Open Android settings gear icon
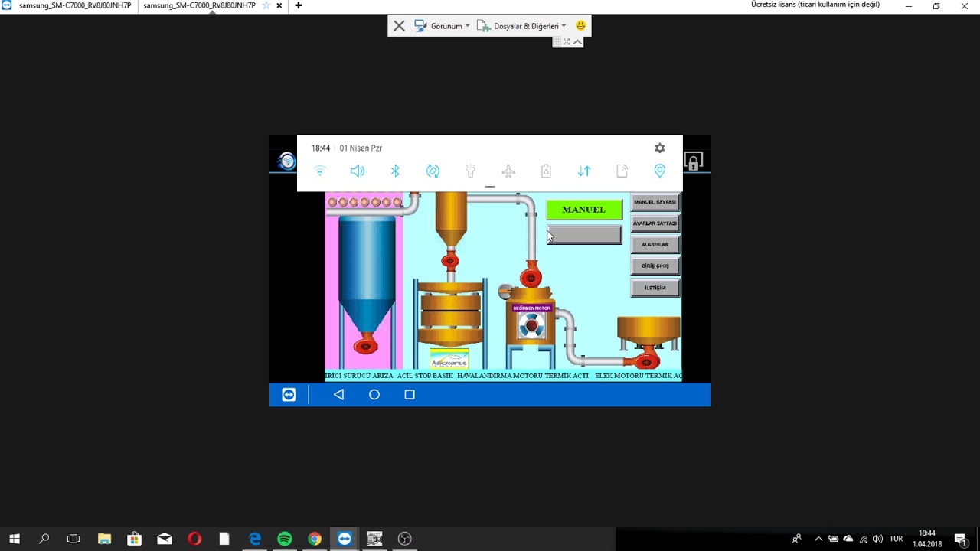Viewport: 980px width, 551px height. 660,148
